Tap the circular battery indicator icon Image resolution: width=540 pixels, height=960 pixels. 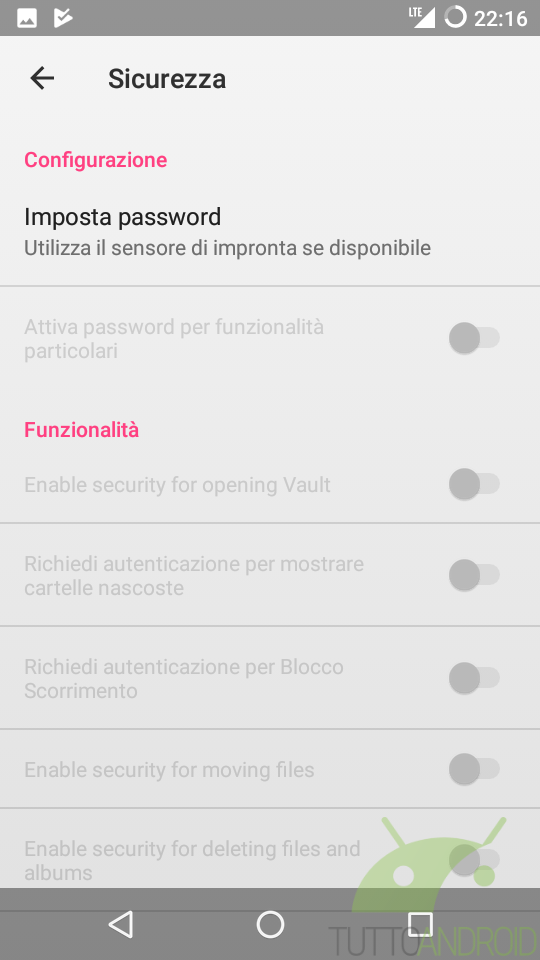(455, 17)
